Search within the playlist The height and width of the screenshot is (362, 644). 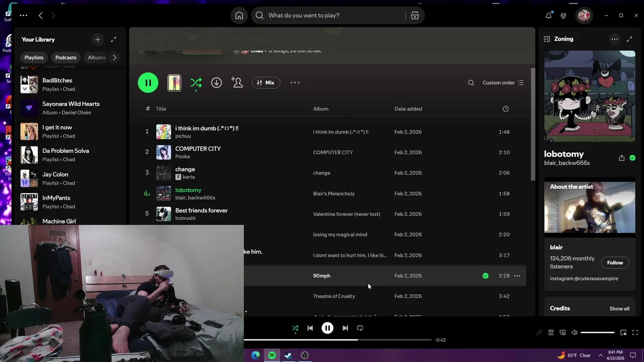coord(471,83)
